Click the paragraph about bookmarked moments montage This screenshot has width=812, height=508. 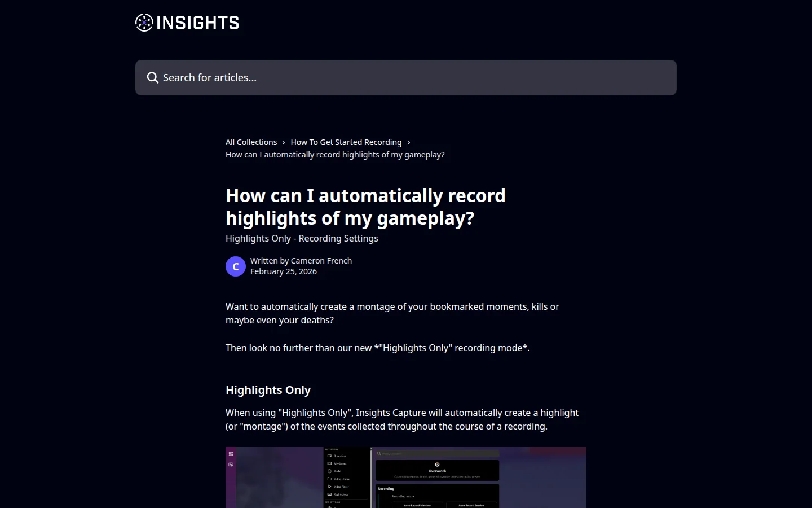pyautogui.click(x=392, y=313)
